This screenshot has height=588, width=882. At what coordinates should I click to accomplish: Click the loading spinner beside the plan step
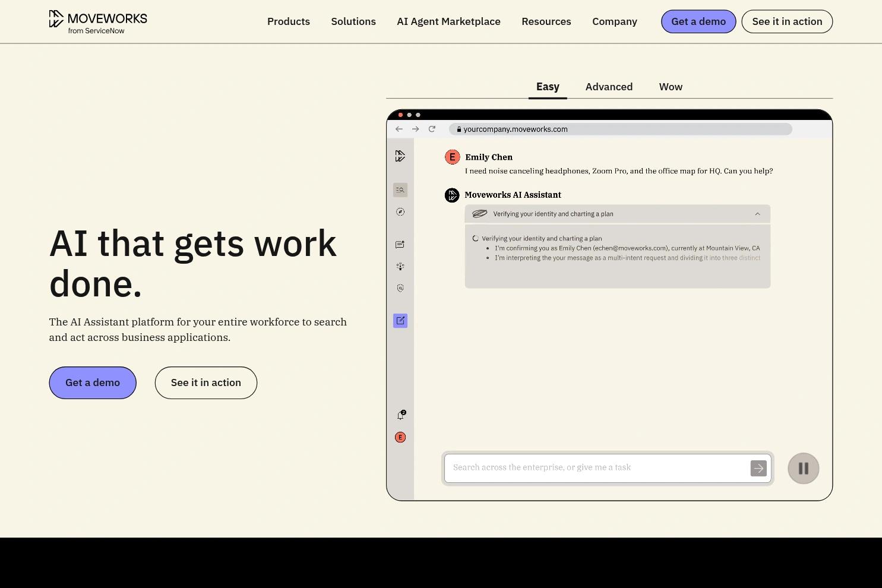click(x=475, y=238)
